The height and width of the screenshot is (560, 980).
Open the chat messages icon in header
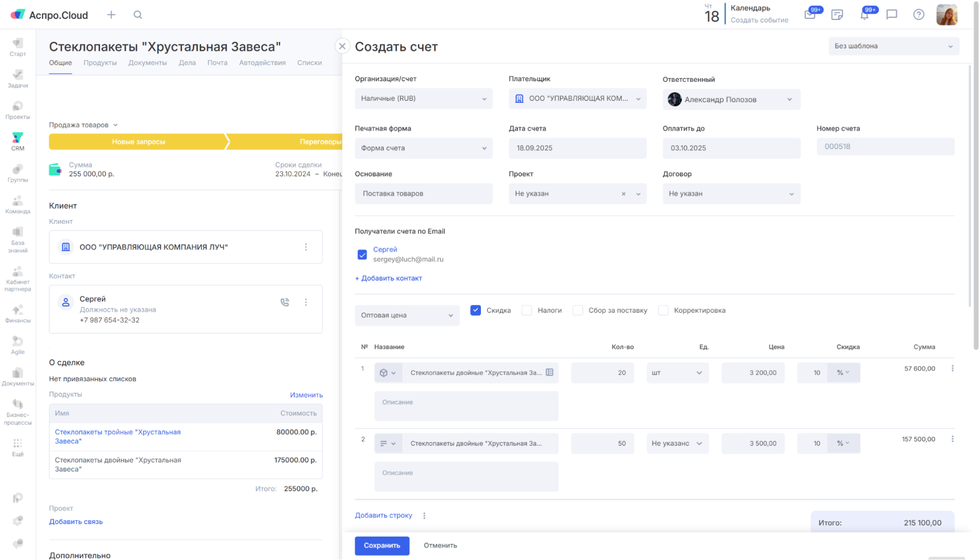[x=891, y=15]
